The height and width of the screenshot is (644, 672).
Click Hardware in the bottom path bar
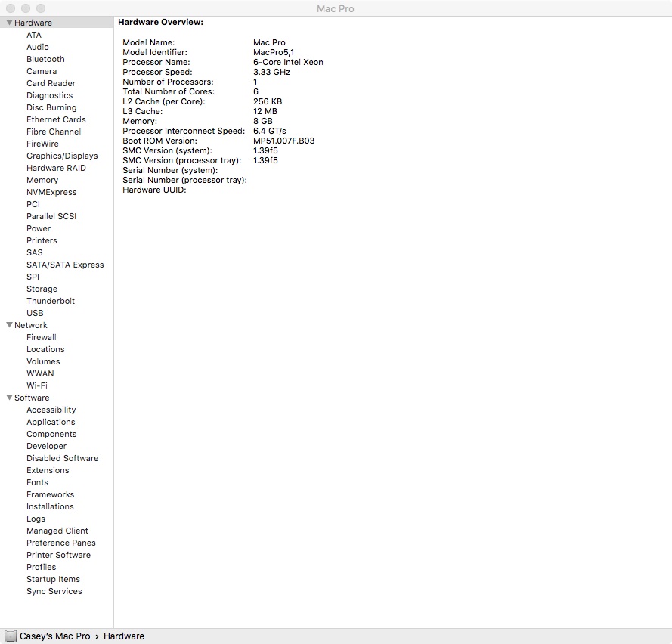pyautogui.click(x=124, y=636)
